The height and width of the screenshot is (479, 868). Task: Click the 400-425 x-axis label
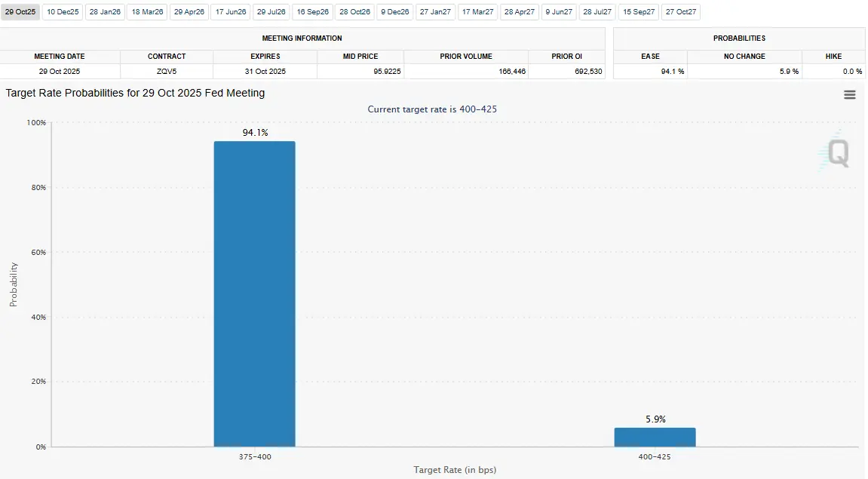[655, 457]
